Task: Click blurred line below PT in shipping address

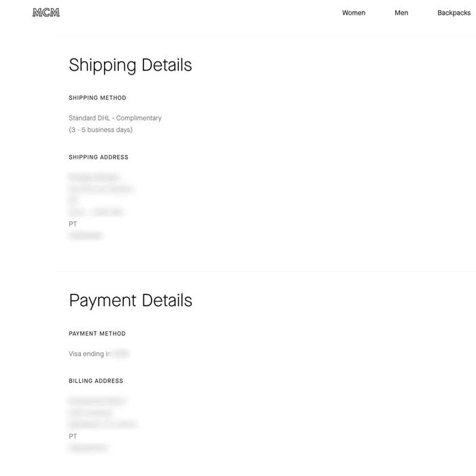Action: 86,236
